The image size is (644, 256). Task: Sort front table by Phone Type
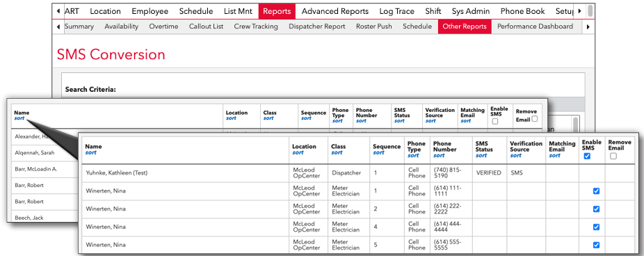pyautogui.click(x=413, y=155)
